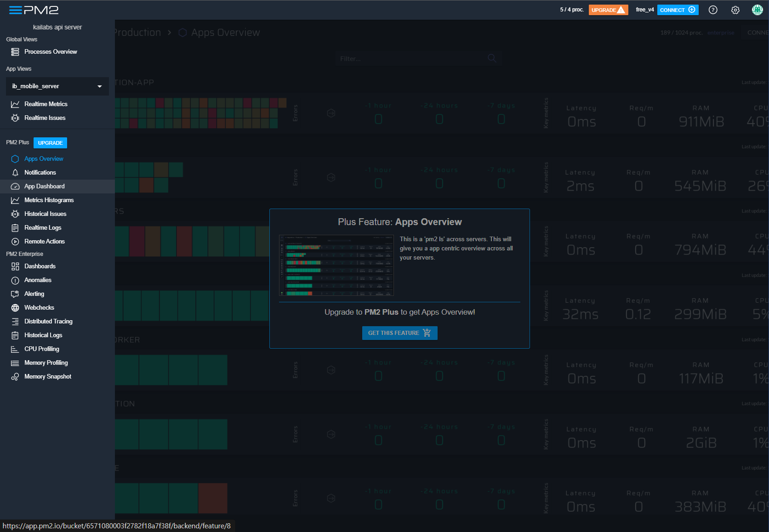The width and height of the screenshot is (769, 532).
Task: Click the 5 / 4 proc. counter
Action: click(x=572, y=10)
